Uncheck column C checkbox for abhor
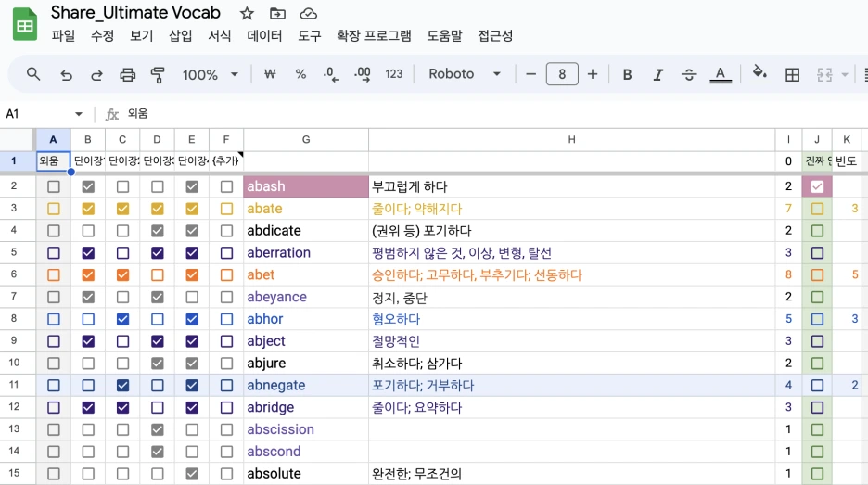 click(x=123, y=319)
